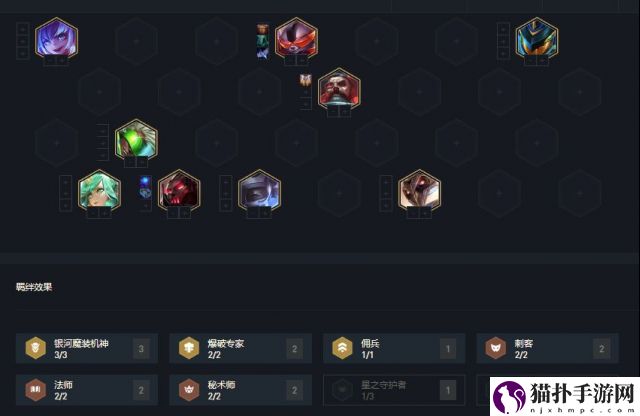The image size is (640, 416).
Task: Click the red-goggled champion hexagon
Action: coord(296,38)
